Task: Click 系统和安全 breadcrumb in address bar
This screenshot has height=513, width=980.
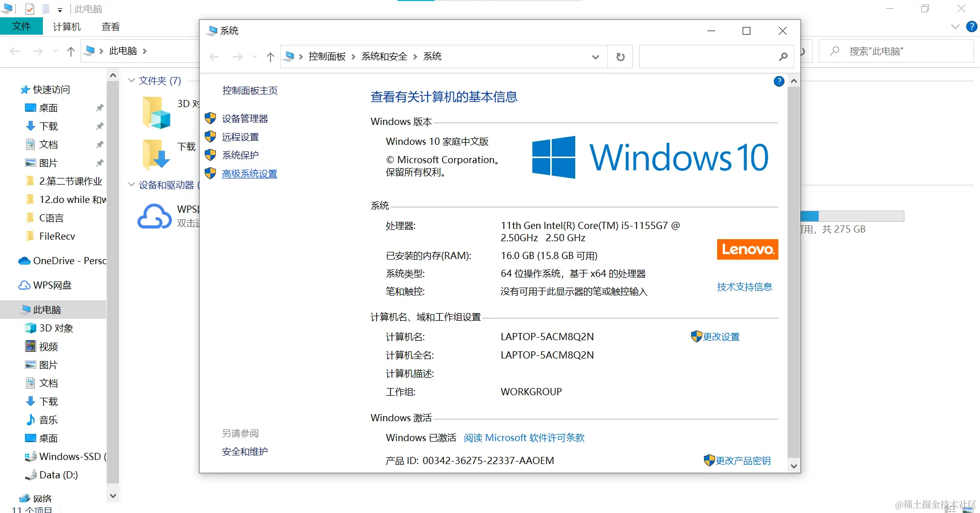Action: (384, 57)
